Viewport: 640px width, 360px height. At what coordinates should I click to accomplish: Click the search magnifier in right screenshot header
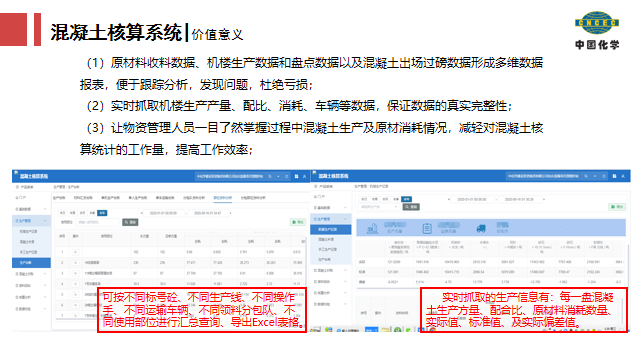click(586, 176)
